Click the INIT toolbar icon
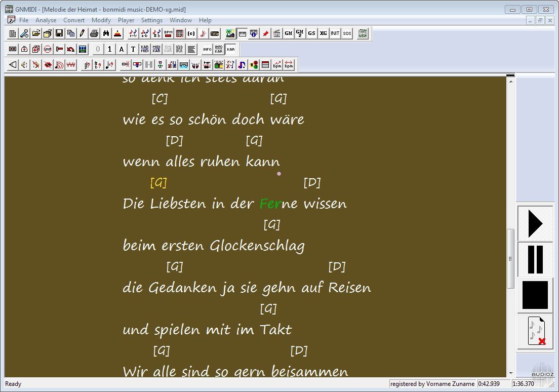The width and height of the screenshot is (559, 392). pyautogui.click(x=335, y=33)
